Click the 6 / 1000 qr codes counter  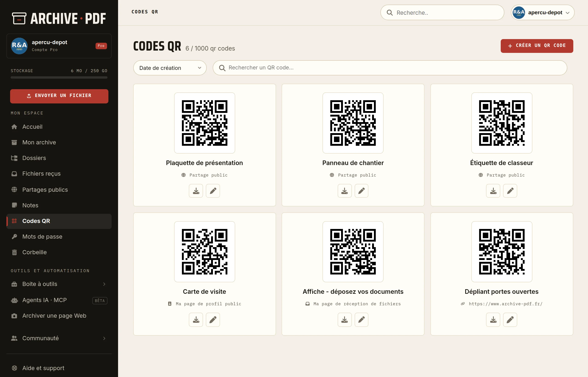tap(210, 49)
